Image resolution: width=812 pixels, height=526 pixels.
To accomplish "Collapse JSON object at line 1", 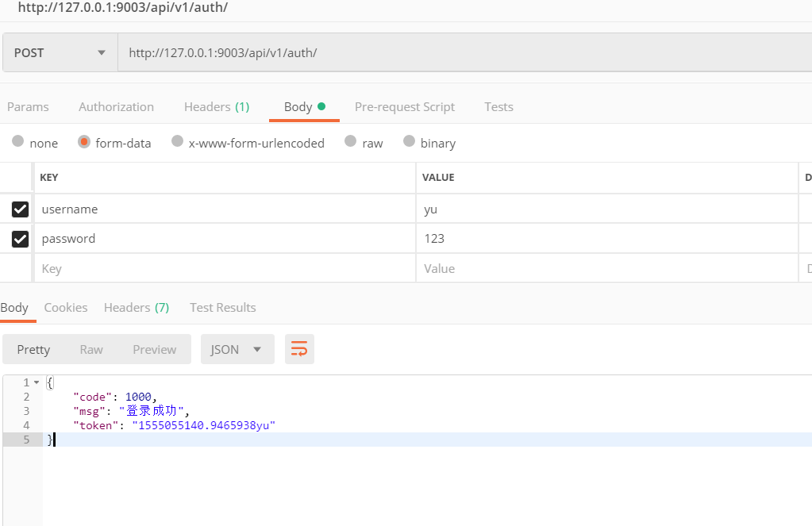I will (x=37, y=382).
